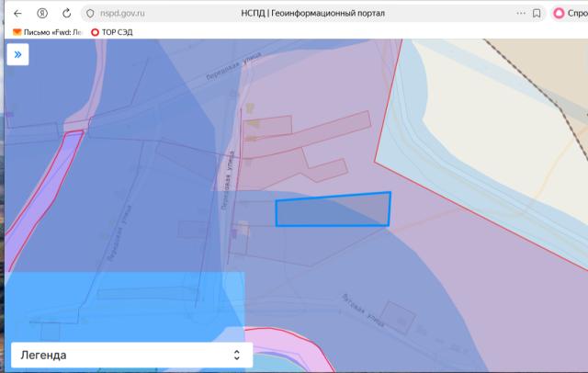The width and height of the screenshot is (588, 373).
Task: Go back to the previous page
Action: [x=17, y=14]
